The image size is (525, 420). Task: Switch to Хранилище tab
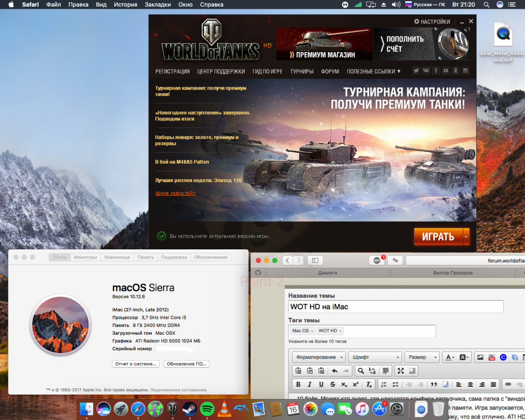(x=117, y=257)
